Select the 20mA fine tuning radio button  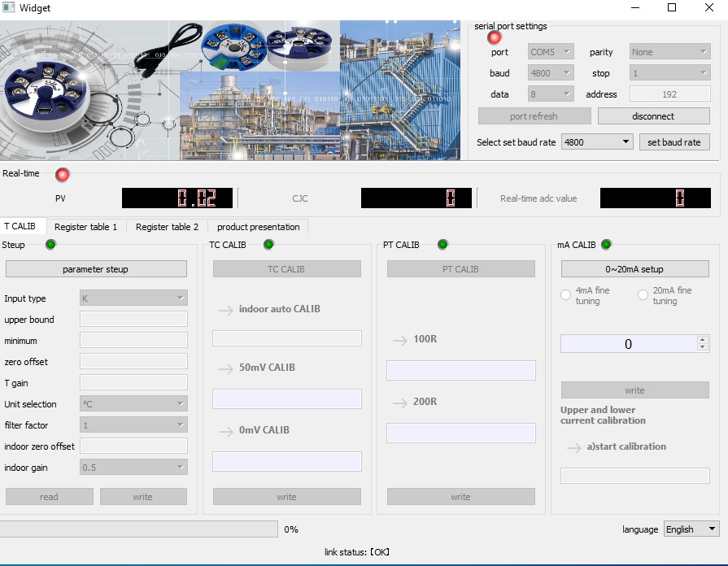pos(643,295)
